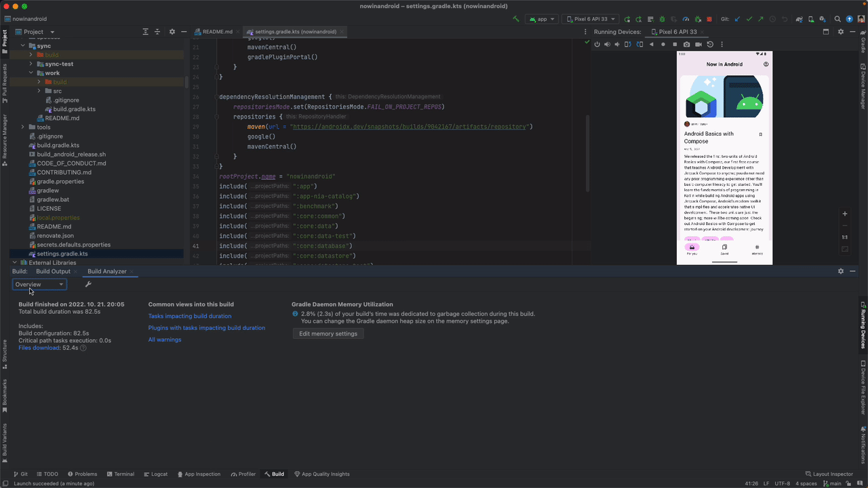Open the Device Manager toolbar icon

click(x=812, y=19)
